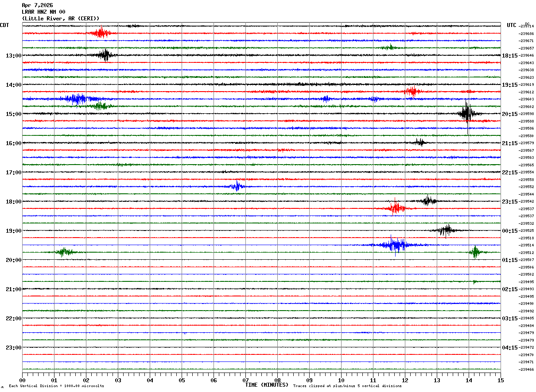
Task: Select the 22:00 CDT time label
Action: [13, 319]
